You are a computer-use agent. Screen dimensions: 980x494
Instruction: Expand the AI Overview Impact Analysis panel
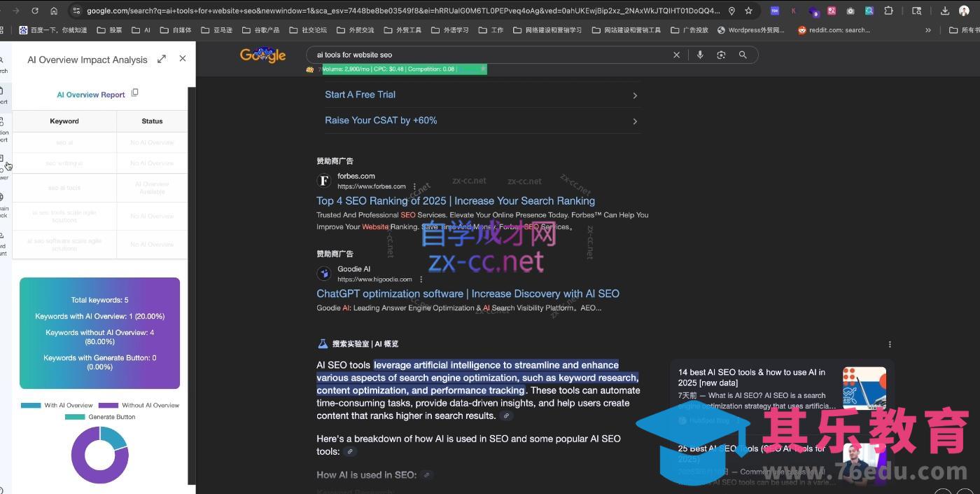tap(162, 60)
